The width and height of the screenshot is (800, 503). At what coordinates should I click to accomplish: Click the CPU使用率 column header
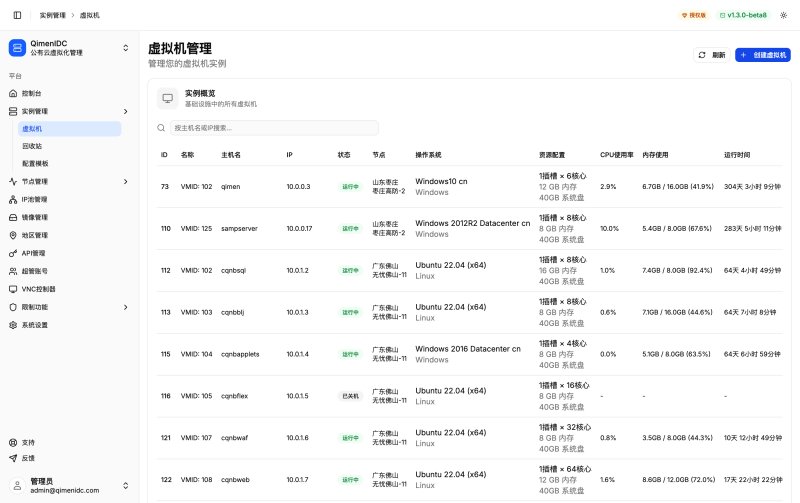coord(617,155)
